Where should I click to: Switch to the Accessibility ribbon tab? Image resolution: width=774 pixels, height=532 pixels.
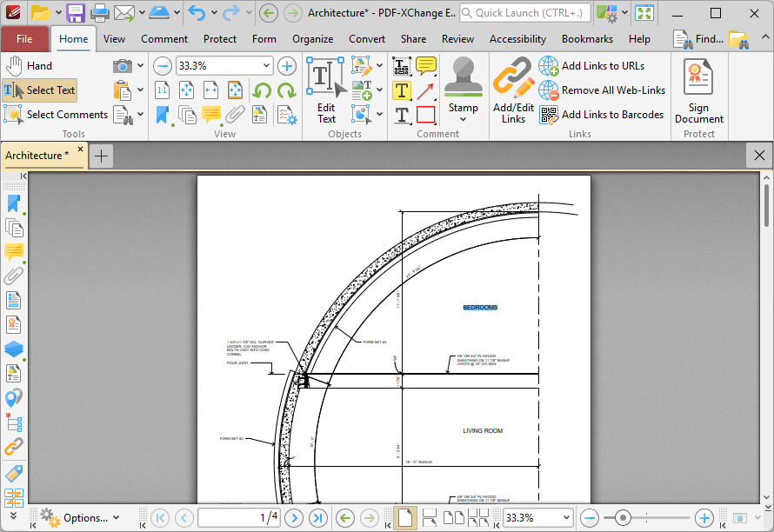pyautogui.click(x=517, y=39)
